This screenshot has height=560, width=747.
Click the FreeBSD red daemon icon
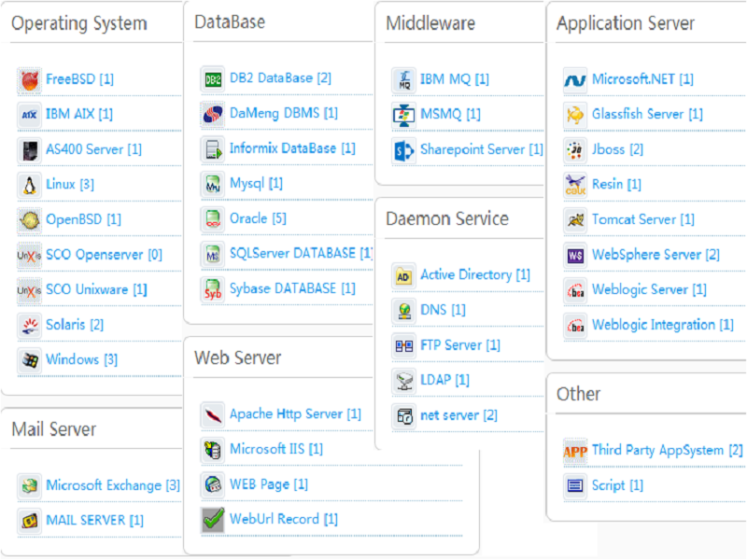(30, 79)
